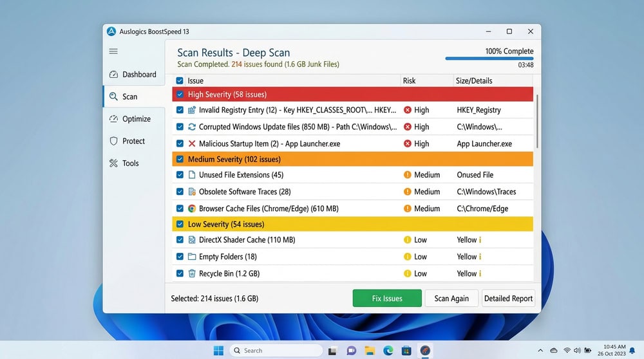This screenshot has height=359, width=644.
Task: Collapse the Low Severity (54 issues) group
Action: [352, 224]
